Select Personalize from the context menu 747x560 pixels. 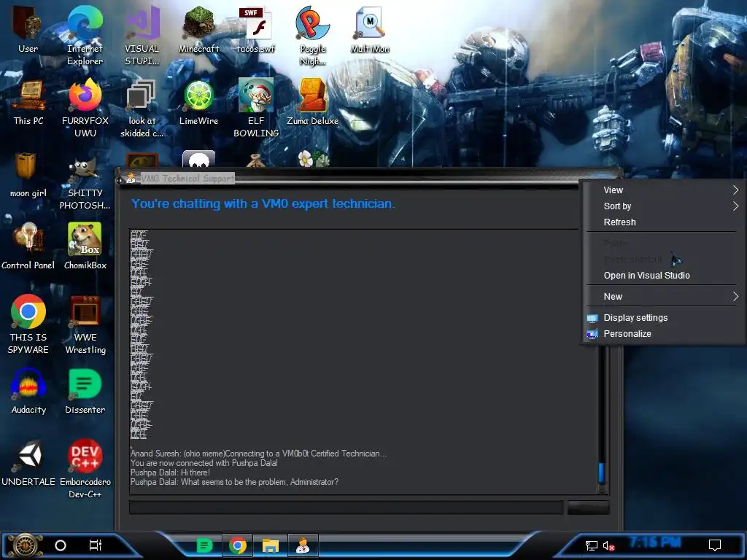663,334
